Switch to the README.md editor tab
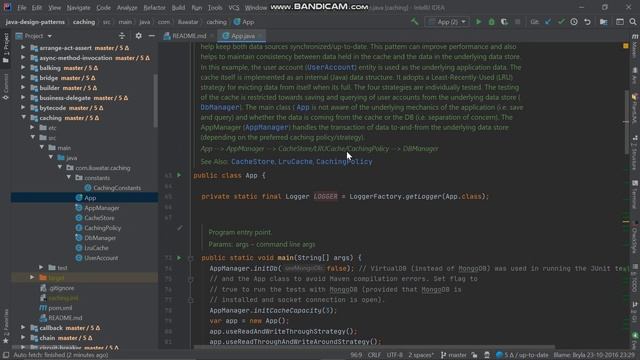 pos(189,36)
